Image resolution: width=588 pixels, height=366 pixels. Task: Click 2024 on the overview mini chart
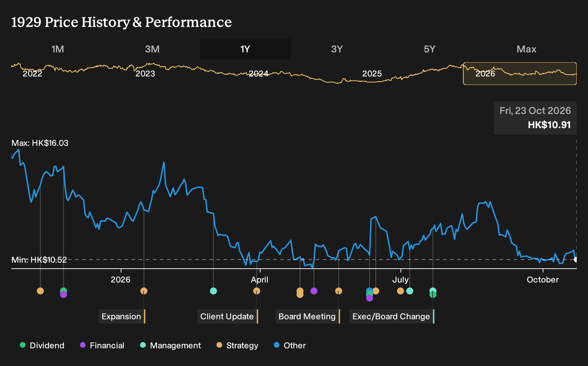pos(259,74)
